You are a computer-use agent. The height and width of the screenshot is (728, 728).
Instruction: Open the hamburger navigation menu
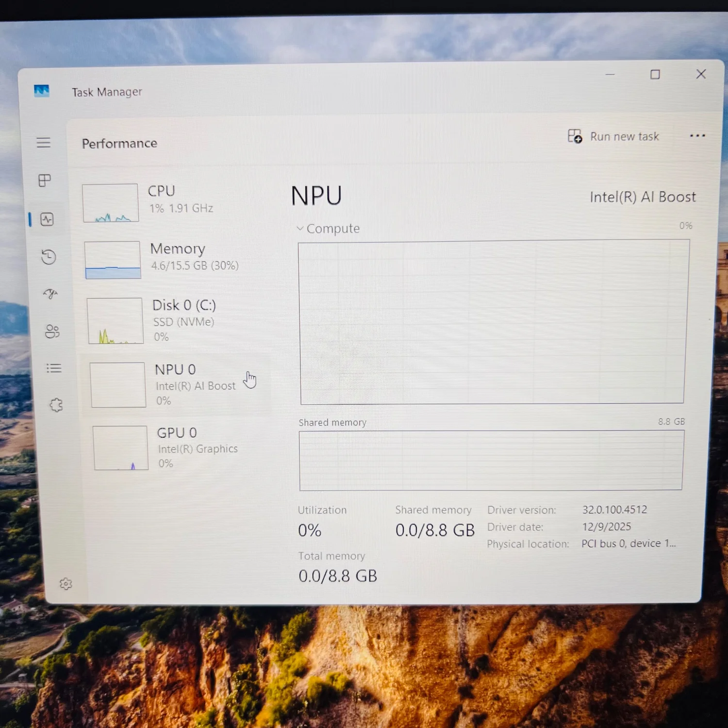43,142
